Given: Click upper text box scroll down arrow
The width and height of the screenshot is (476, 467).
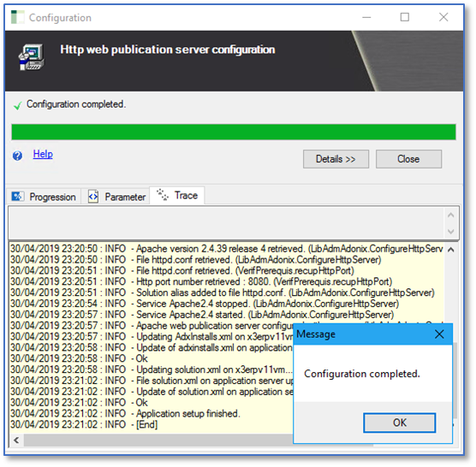Looking at the screenshot, I should (451, 232).
